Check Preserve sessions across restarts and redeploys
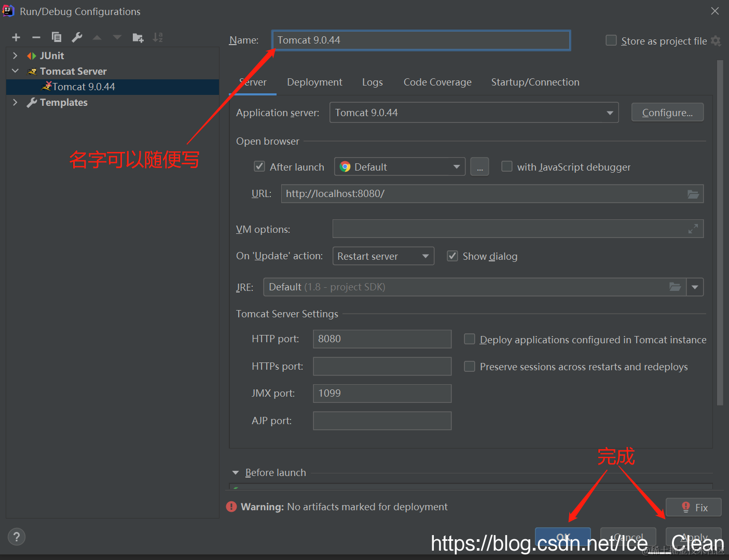 pos(470,367)
